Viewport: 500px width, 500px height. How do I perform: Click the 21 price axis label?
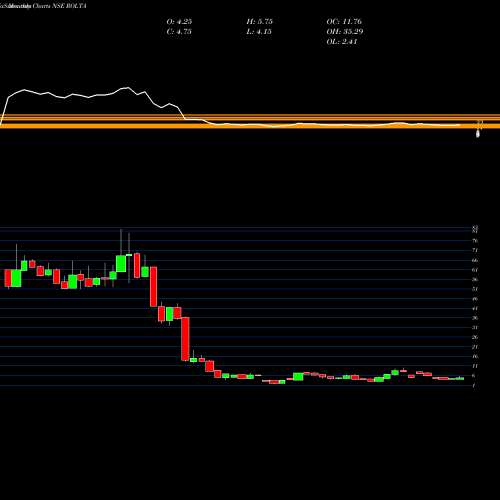[475, 347]
